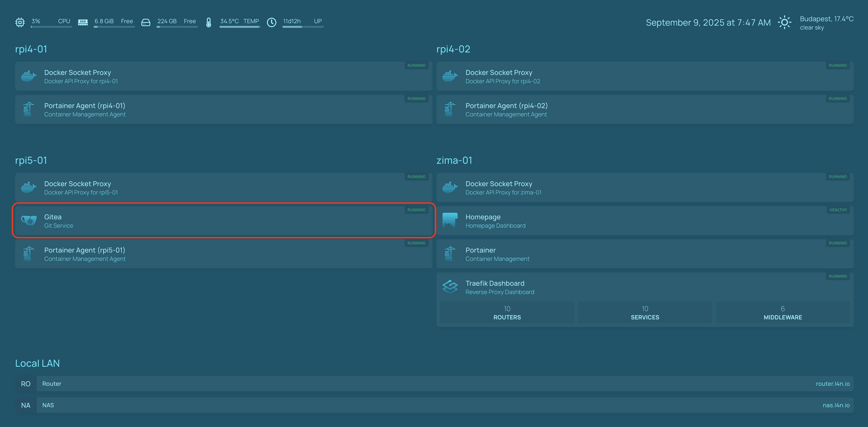868x427 pixels.
Task: Click the Traefik Dashboard logo icon
Action: click(x=450, y=287)
